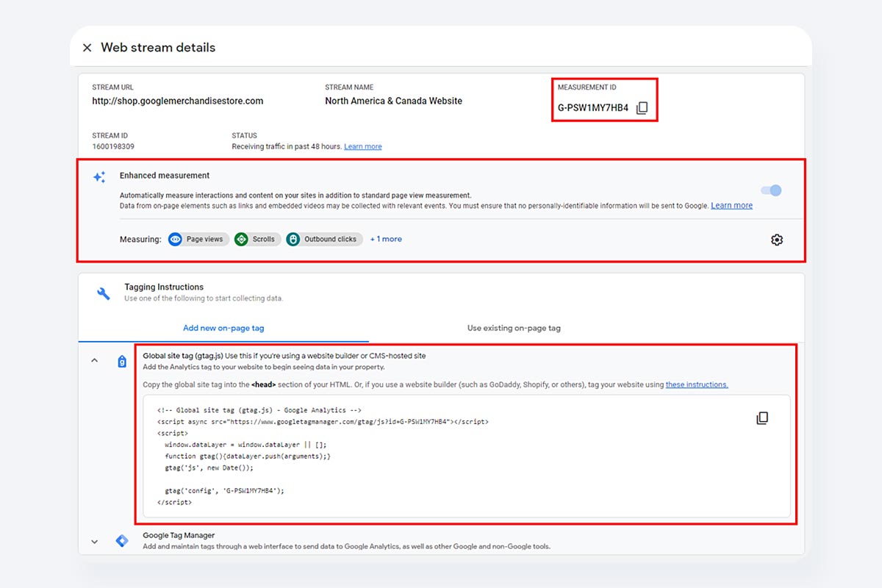Turn off the Enhanced measurement switch
Viewport: 882px width, 588px height.
tap(771, 190)
